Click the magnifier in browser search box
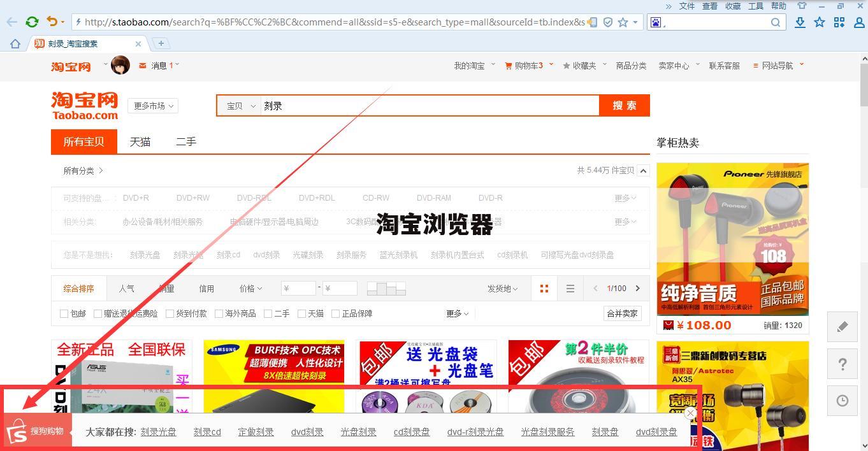 776,22
